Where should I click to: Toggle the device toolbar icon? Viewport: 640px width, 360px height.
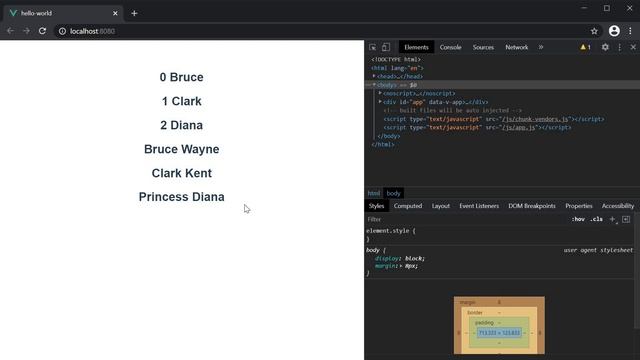click(386, 47)
